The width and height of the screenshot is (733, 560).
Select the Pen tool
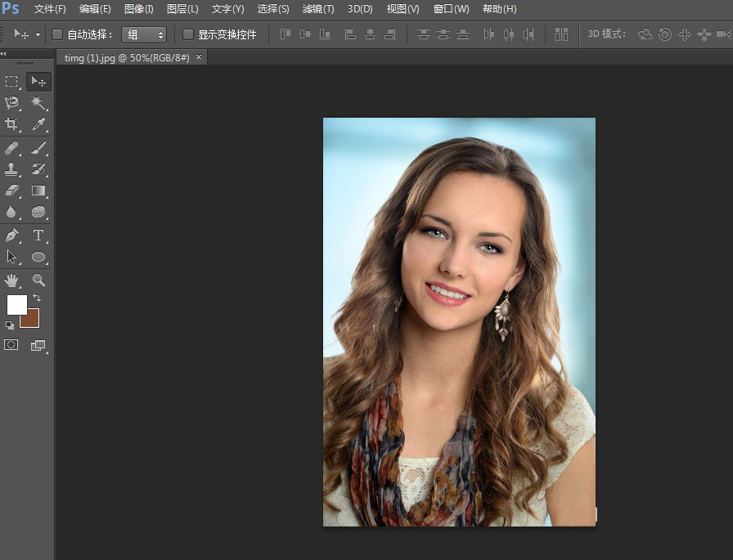(12, 235)
